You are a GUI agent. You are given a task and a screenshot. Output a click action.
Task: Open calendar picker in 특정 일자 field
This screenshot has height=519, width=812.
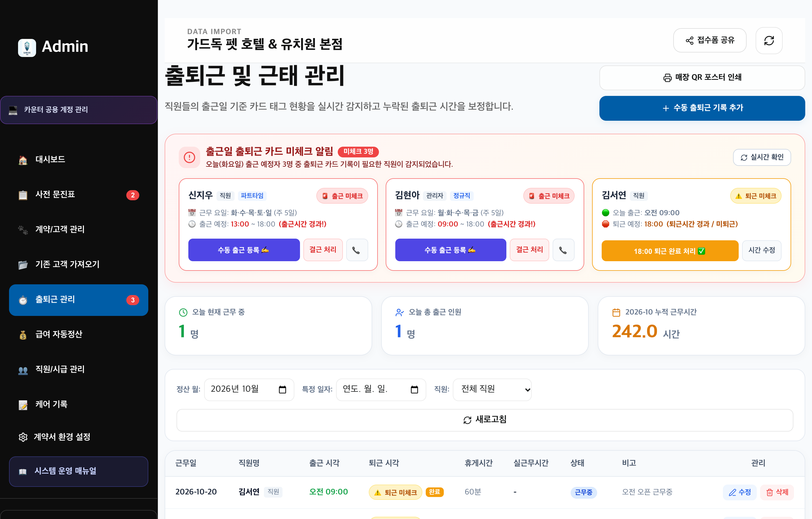coord(414,390)
